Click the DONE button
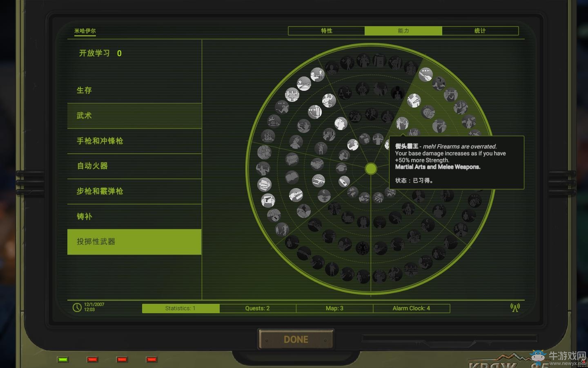Image resolution: width=588 pixels, height=368 pixels. pyautogui.click(x=296, y=339)
